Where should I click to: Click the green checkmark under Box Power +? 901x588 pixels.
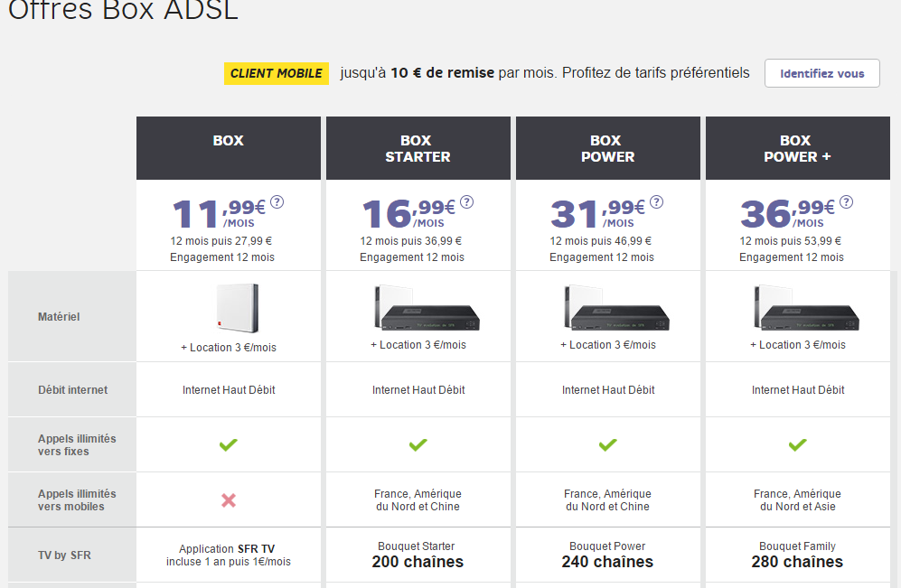click(797, 444)
